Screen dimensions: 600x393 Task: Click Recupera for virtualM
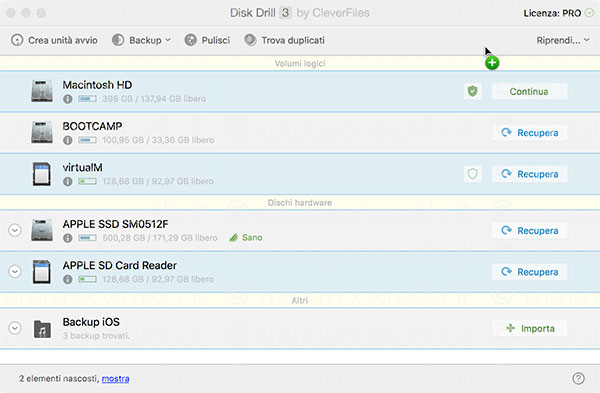click(529, 174)
